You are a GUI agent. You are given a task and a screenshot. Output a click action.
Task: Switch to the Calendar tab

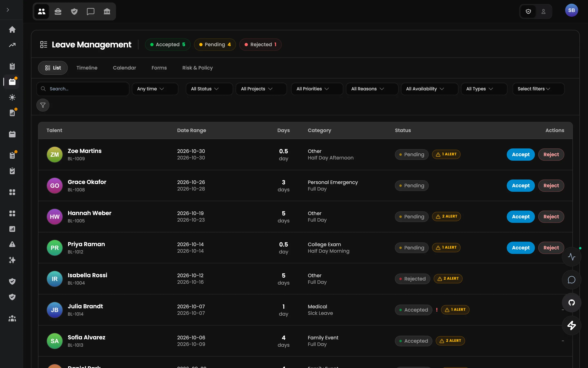124,68
